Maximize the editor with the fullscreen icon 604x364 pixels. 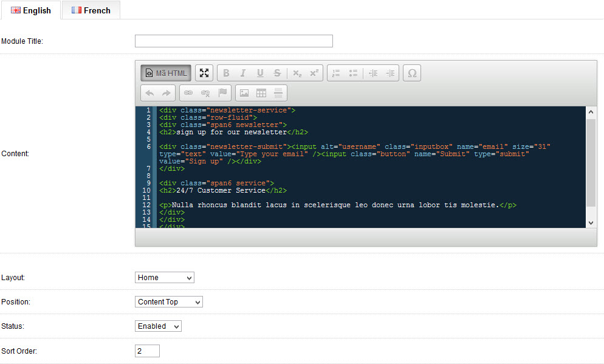(204, 74)
